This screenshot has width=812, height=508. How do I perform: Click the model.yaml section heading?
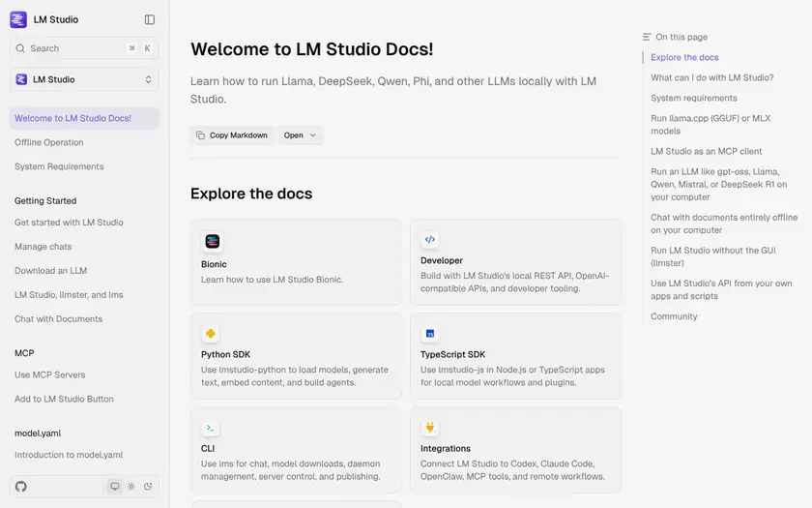(38, 433)
